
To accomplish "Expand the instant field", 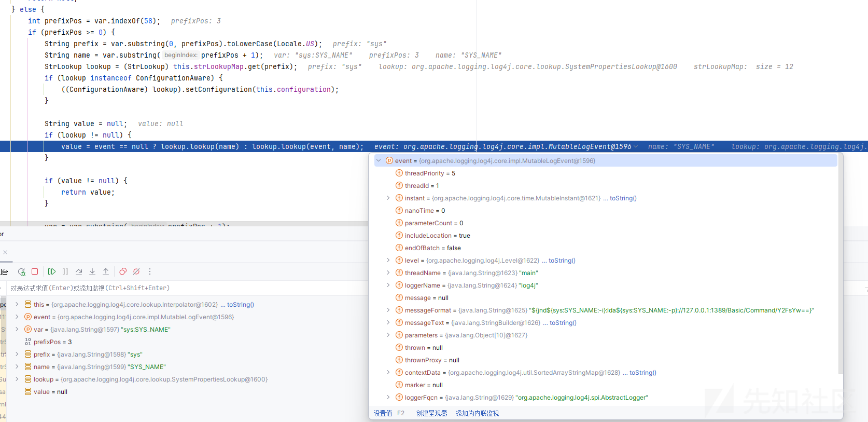I will coord(388,198).
